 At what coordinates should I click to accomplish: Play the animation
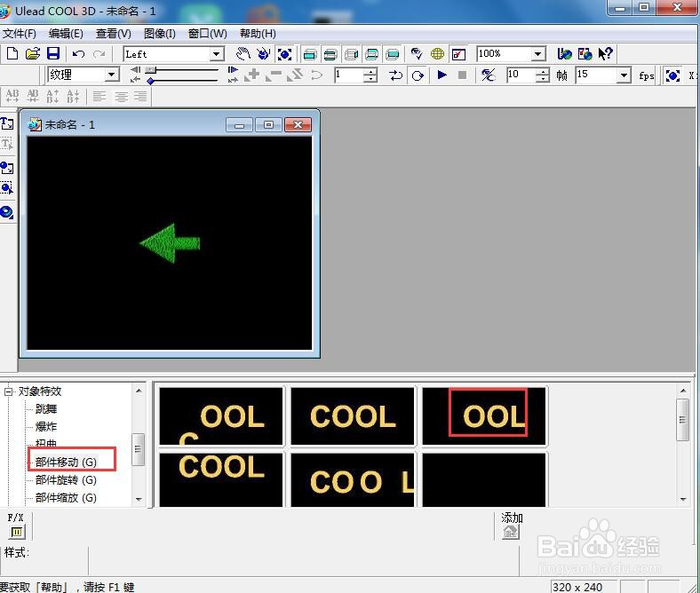click(x=442, y=75)
